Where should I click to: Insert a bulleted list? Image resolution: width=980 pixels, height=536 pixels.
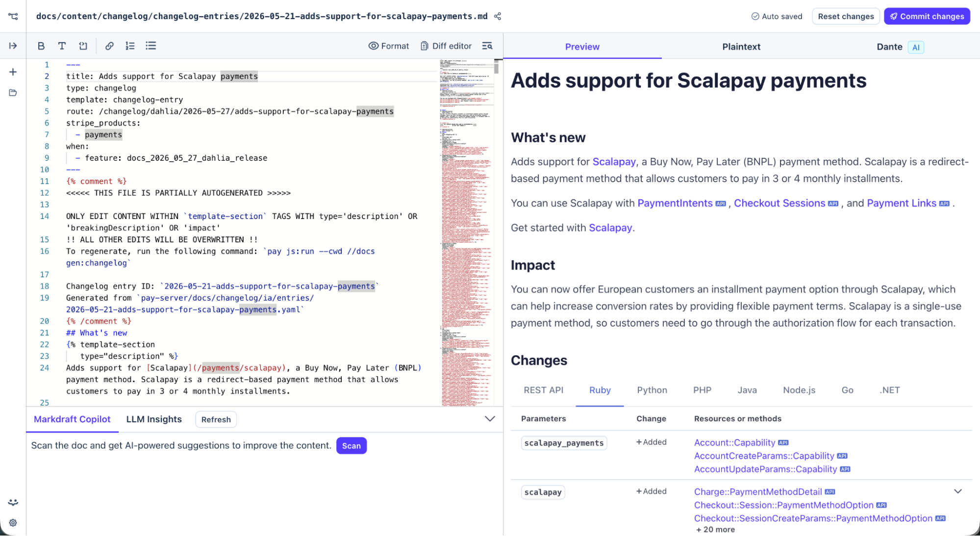[x=151, y=46]
